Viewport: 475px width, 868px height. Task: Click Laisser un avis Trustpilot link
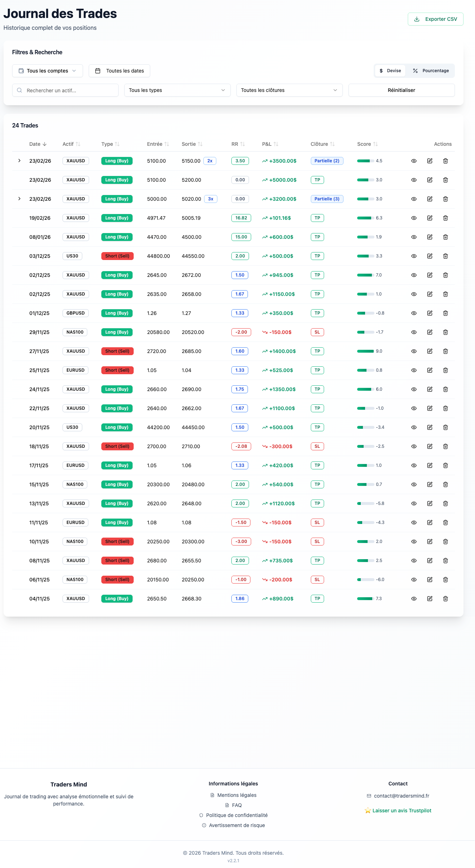click(398, 811)
